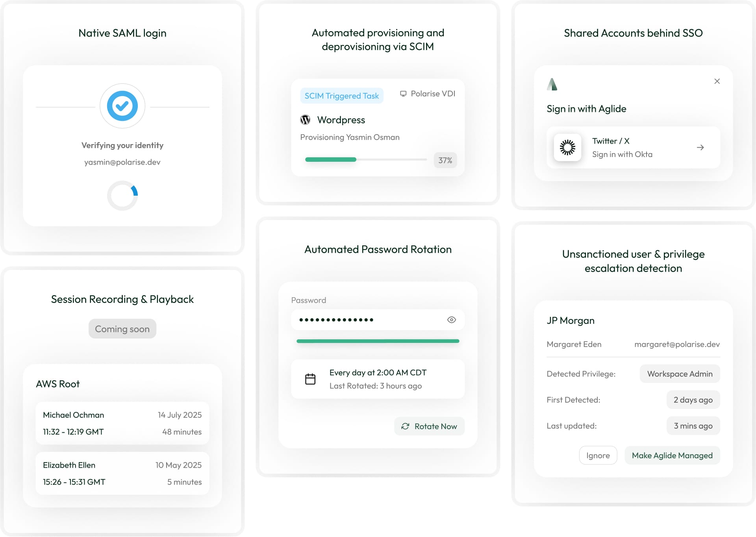
Task: Click the Ignore button
Action: click(598, 456)
